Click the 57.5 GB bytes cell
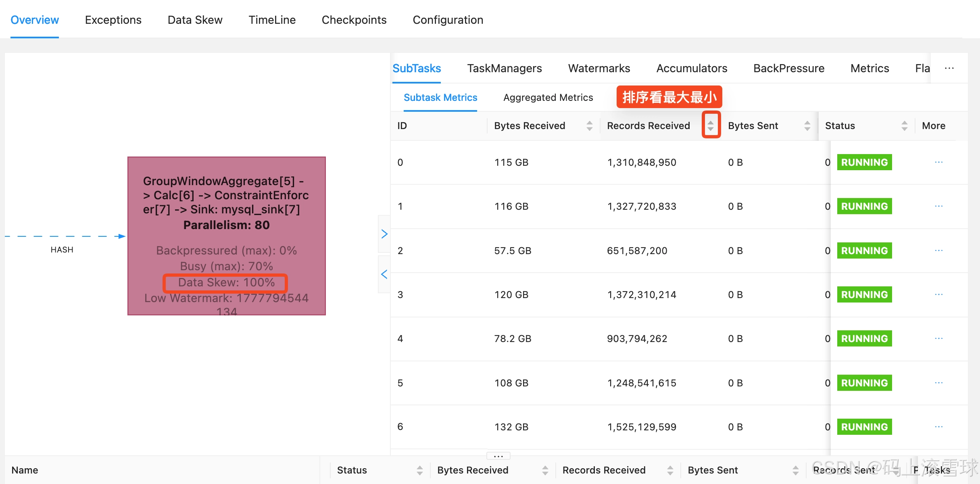The height and width of the screenshot is (484, 980). pos(513,250)
